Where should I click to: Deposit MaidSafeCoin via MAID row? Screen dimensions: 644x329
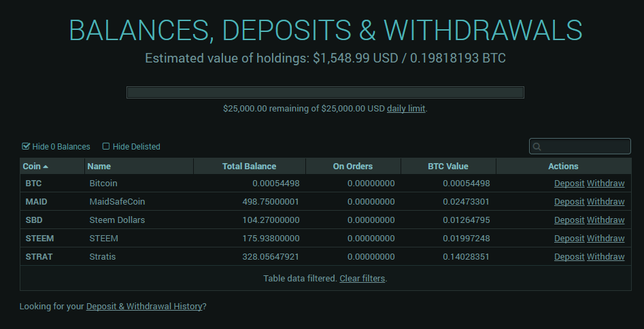569,202
